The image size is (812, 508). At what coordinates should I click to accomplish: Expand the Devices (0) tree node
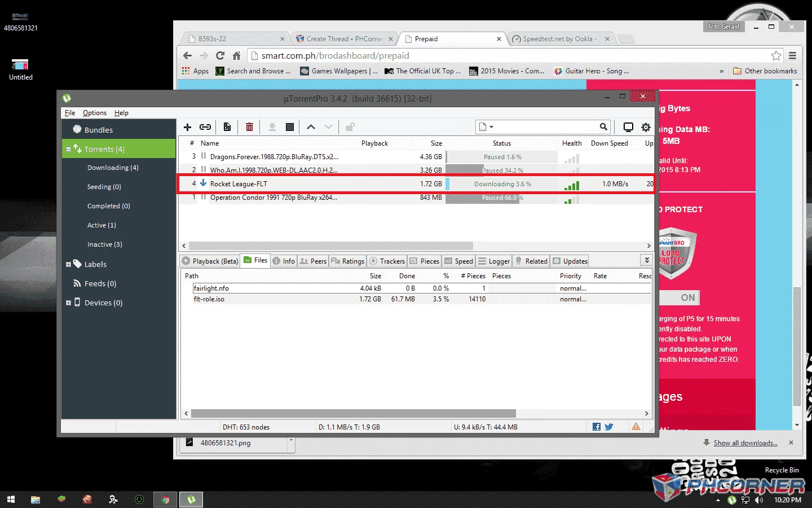click(x=68, y=303)
